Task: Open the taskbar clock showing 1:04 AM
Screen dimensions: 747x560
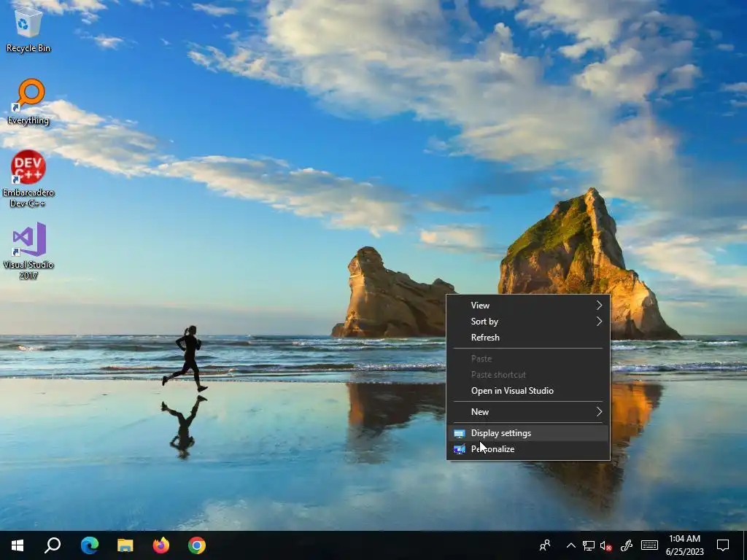Action: [684, 545]
